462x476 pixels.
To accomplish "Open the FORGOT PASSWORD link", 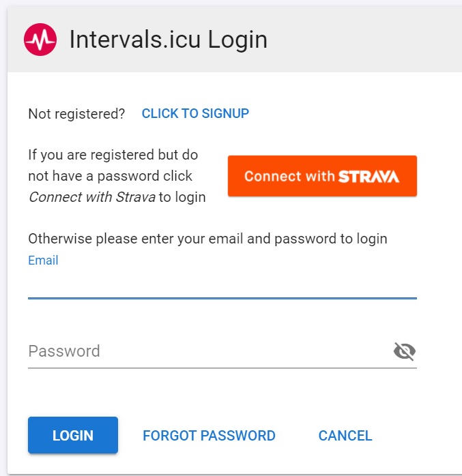I will tap(209, 436).
